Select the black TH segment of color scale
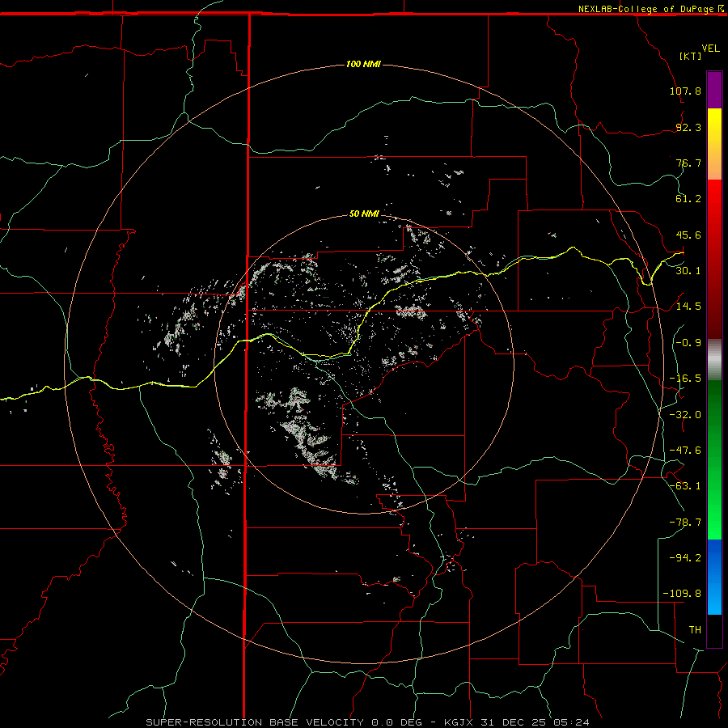The height and width of the screenshot is (728, 728). pos(714,630)
